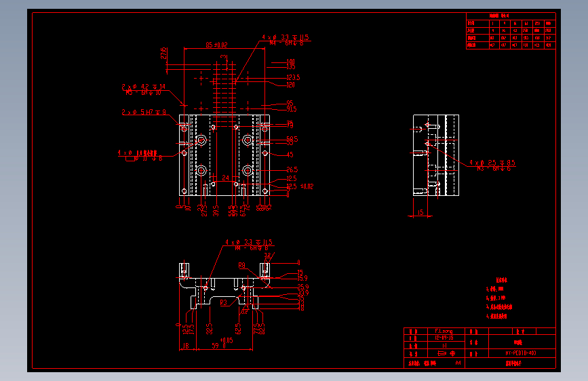Click the 26.5 ordinate dimension
Screen dimensions: 588x381
[292, 170]
